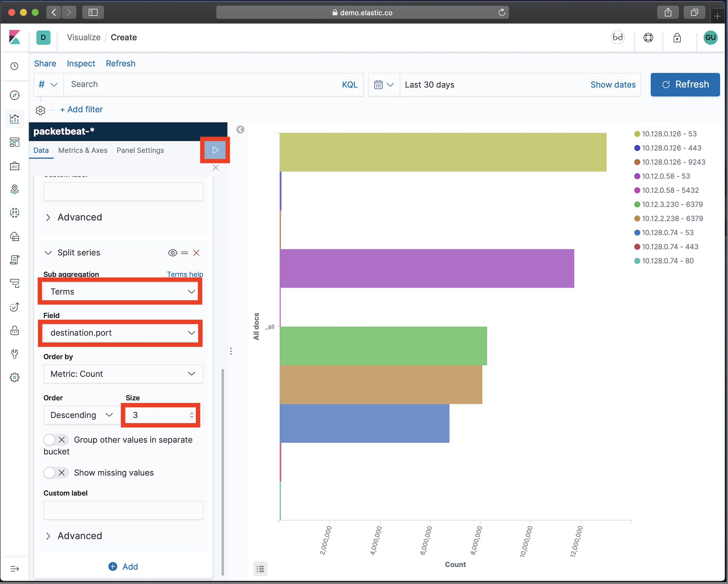The width and height of the screenshot is (728, 584).
Task: Open the Terms help link
Action: click(x=185, y=274)
